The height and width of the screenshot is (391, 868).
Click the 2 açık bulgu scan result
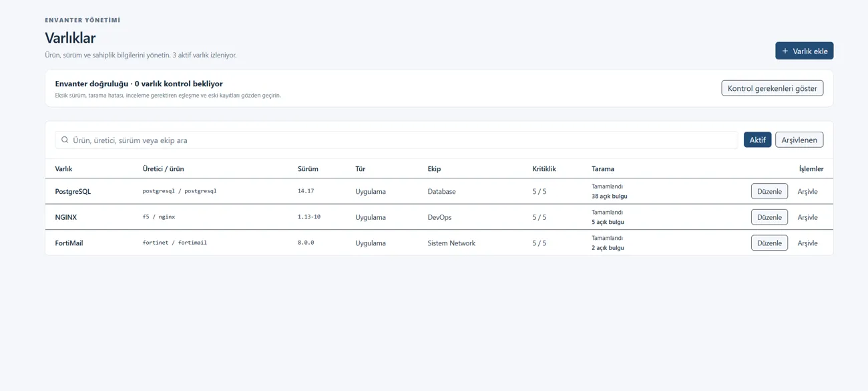pos(608,248)
